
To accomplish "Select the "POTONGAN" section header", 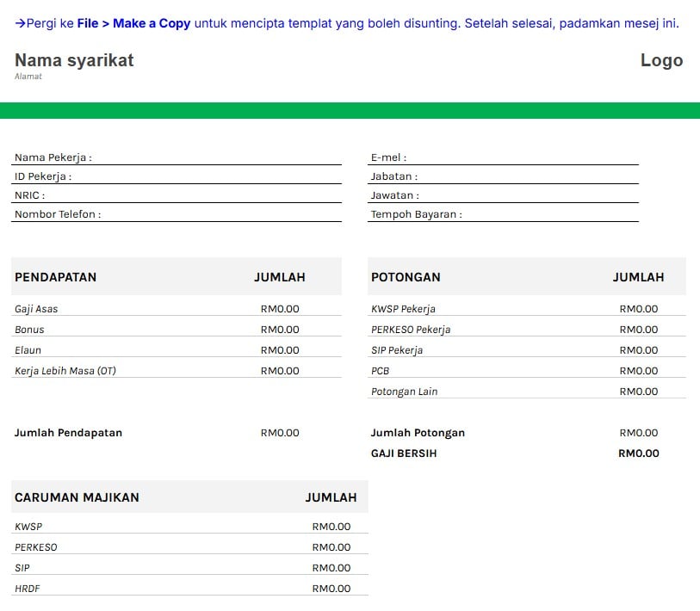I will coord(406,277).
